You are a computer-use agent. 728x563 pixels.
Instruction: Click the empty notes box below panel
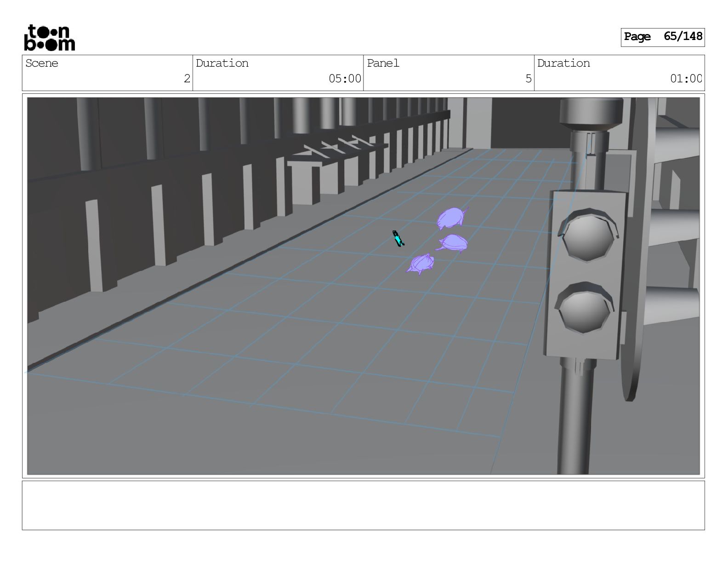tap(364, 506)
